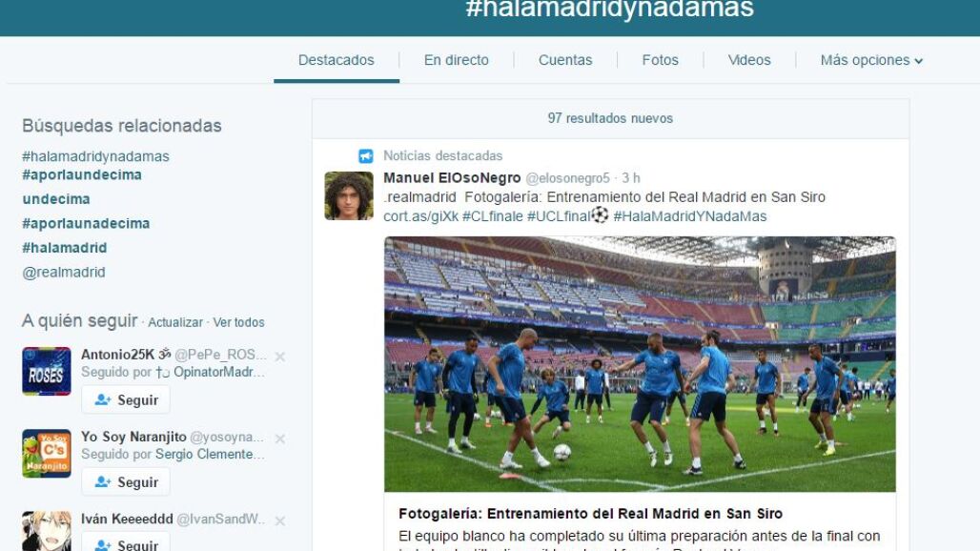Follow Antonio25K with Seguir button
This screenshot has width=980, height=551.
coord(126,399)
